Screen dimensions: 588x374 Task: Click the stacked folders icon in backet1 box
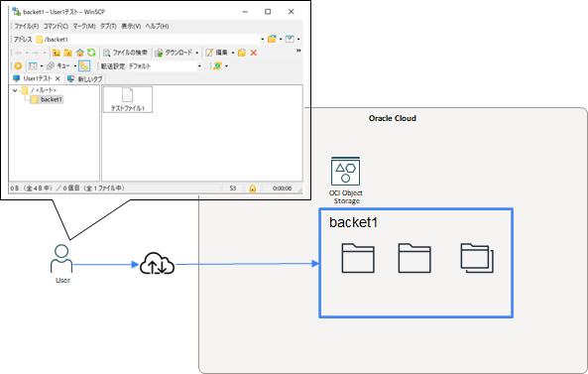[x=477, y=258]
